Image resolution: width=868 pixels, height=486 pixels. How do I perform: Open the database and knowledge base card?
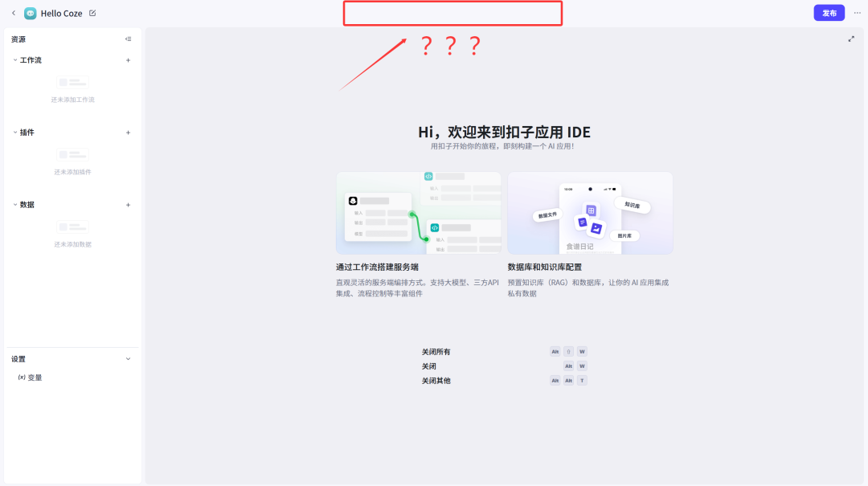(590, 213)
